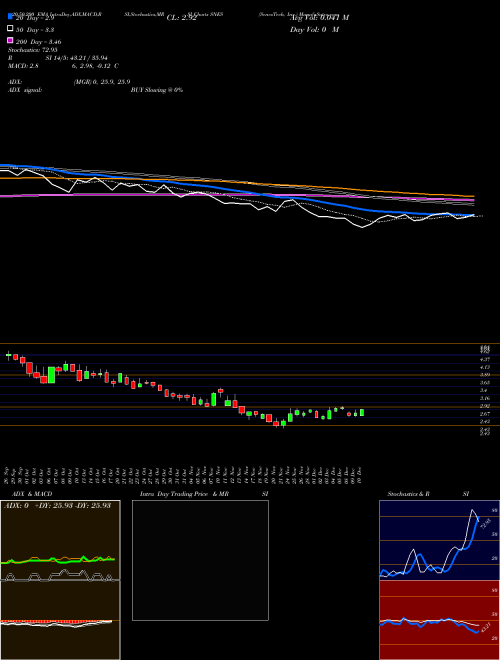Viewport: 500px width, 660px height.
Task: Open the red RSI panel chart
Action: pyautogui.click(x=439, y=620)
